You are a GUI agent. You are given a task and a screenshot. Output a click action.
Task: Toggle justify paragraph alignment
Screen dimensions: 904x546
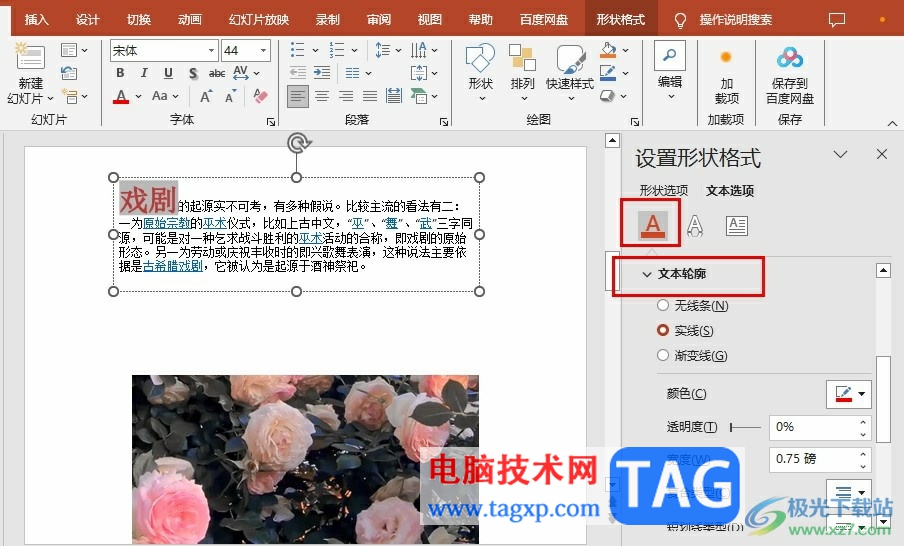pyautogui.click(x=370, y=96)
